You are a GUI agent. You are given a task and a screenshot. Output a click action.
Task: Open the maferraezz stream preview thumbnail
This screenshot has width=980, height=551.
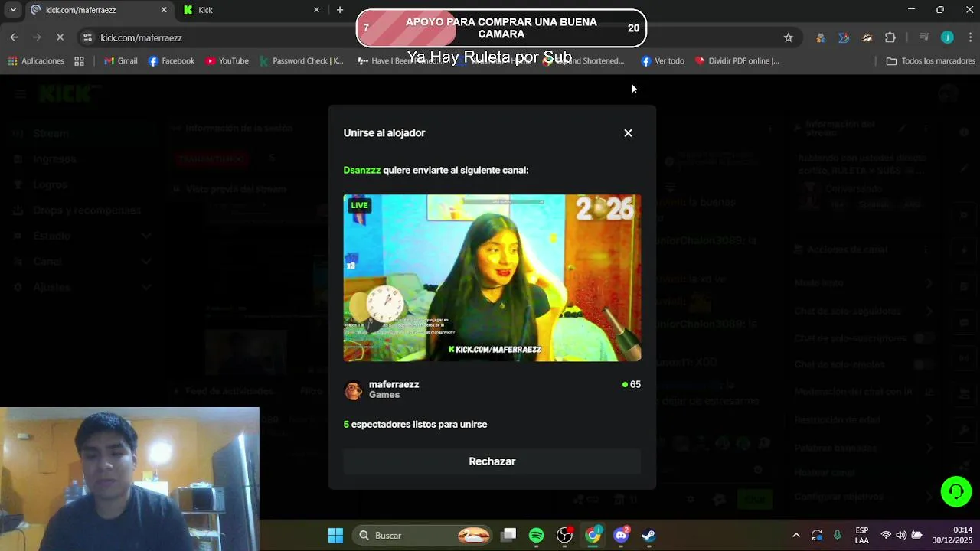pos(492,278)
